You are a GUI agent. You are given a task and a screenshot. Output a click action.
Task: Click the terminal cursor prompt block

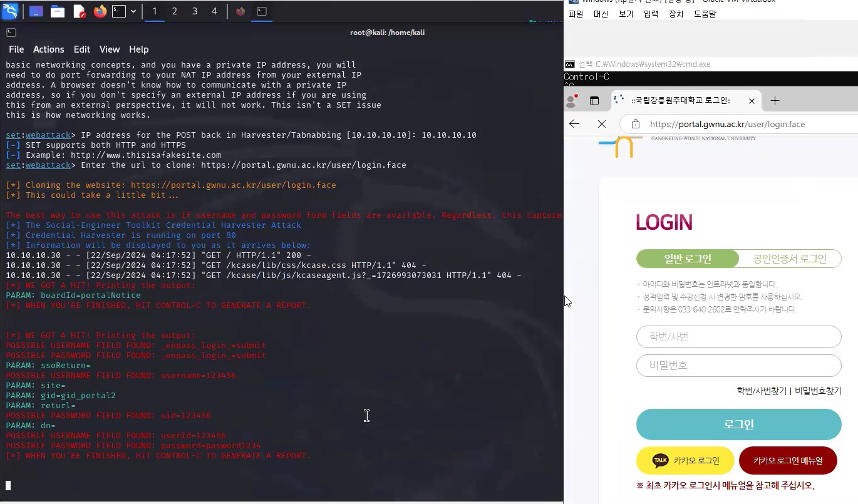tap(8, 485)
